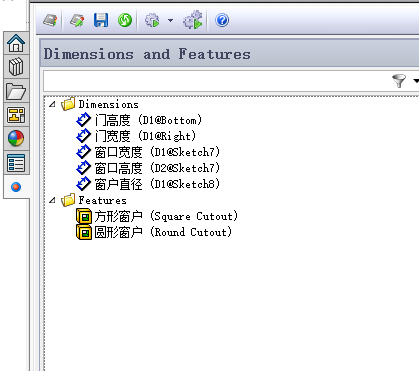The width and height of the screenshot is (419, 371).
Task: Open help via blue question mark icon
Action: [x=222, y=20]
